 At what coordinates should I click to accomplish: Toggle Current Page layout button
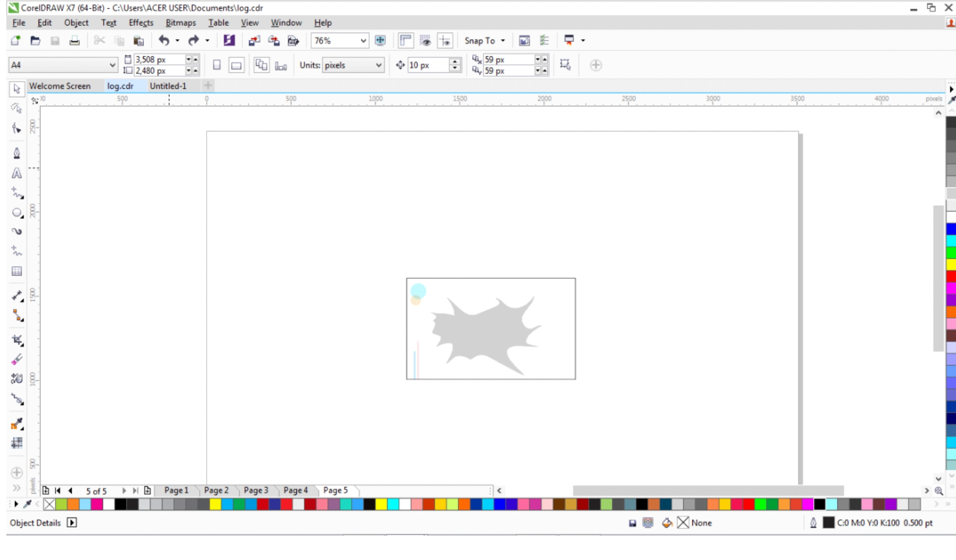[x=281, y=65]
